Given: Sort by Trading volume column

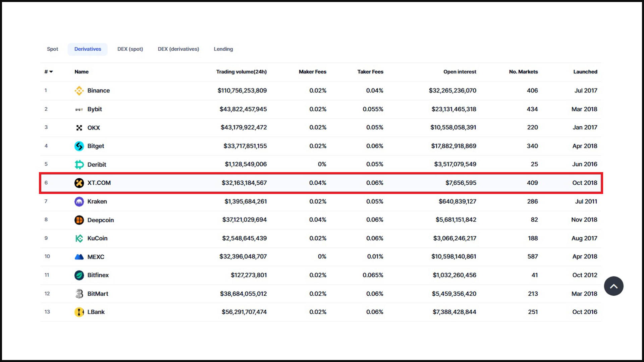Looking at the screenshot, I should pyautogui.click(x=242, y=72).
